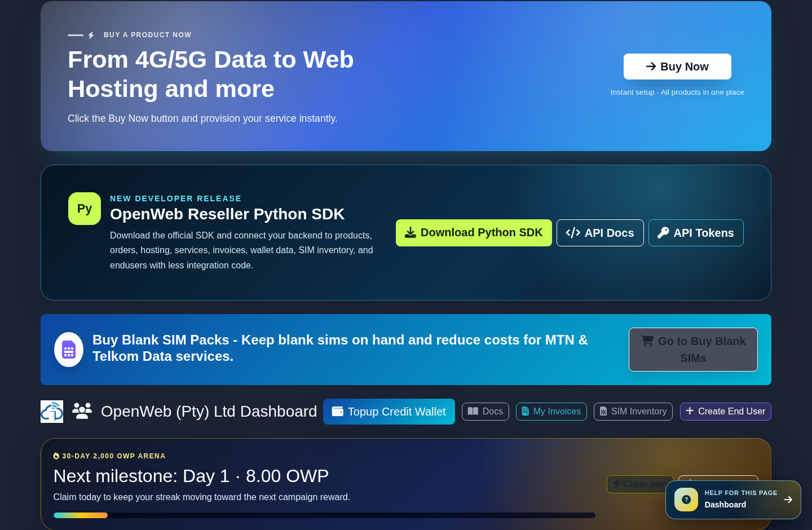Image resolution: width=812 pixels, height=530 pixels.
Task: Click the book icon on the Docs button
Action: pos(473,412)
